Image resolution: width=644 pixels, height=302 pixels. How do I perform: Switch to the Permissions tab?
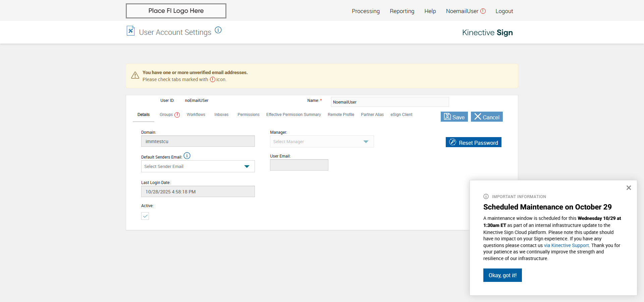(x=248, y=115)
